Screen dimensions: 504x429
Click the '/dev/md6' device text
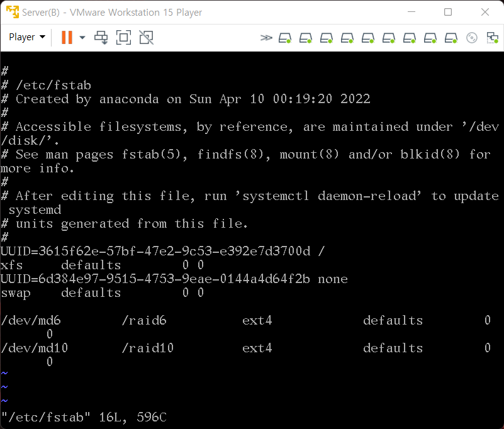pos(31,320)
